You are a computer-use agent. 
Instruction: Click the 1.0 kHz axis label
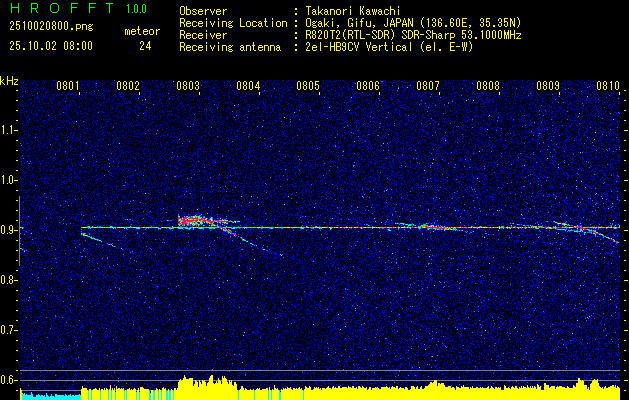click(x=9, y=180)
